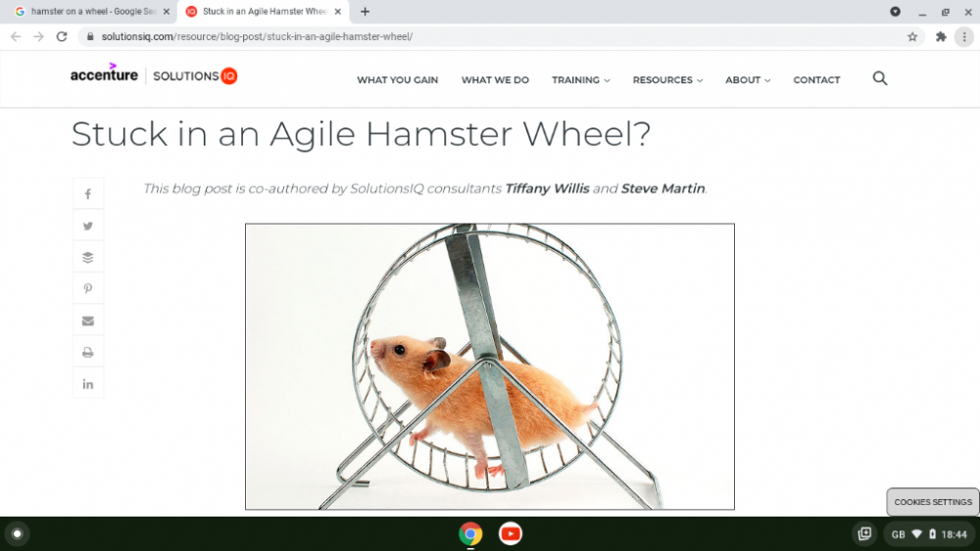
Task: Click the address bar URL field
Action: 490,36
